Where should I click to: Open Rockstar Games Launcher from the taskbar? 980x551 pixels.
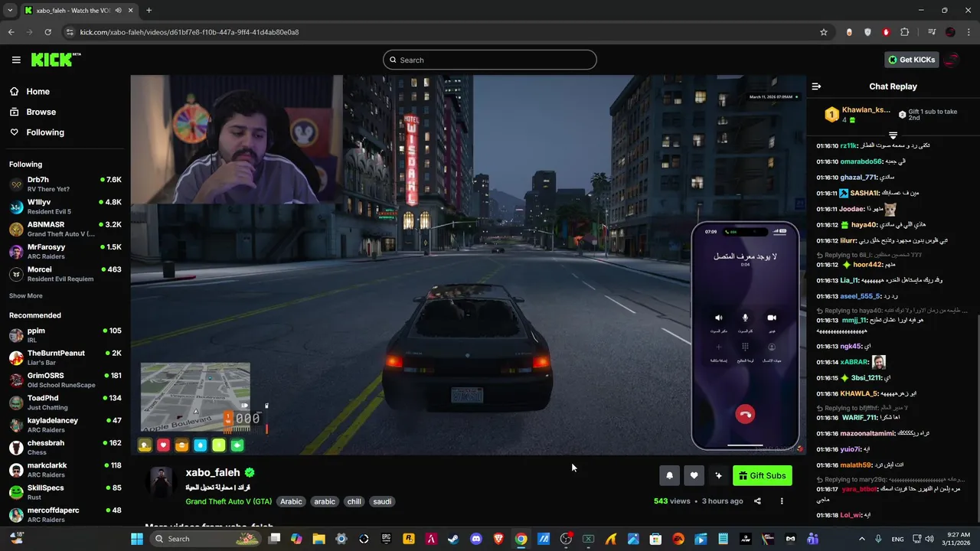(x=409, y=539)
